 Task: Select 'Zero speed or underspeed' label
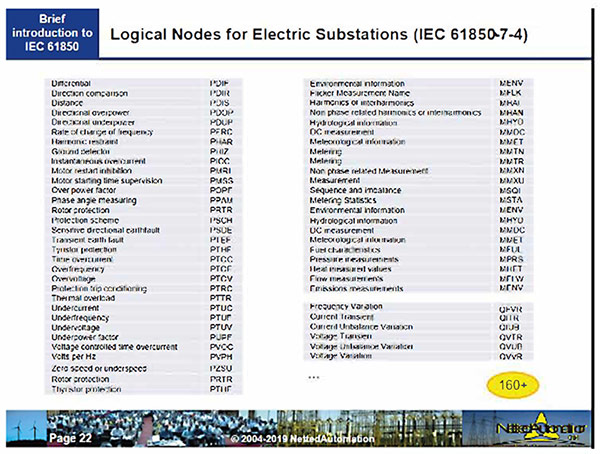[99, 368]
